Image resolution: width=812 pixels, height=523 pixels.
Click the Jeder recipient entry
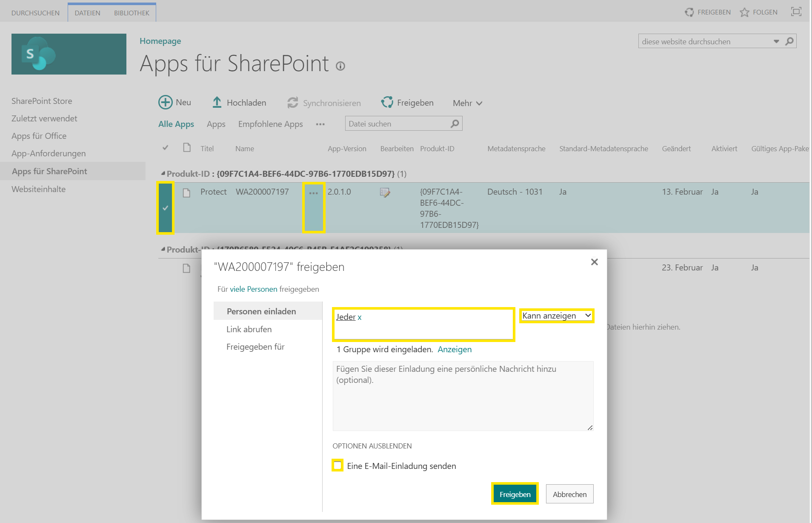click(346, 317)
